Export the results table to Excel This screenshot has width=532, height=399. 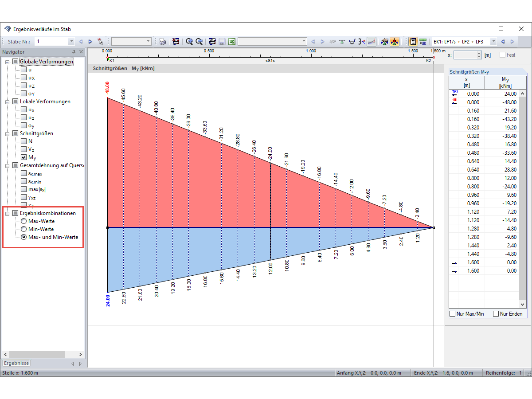click(x=232, y=41)
